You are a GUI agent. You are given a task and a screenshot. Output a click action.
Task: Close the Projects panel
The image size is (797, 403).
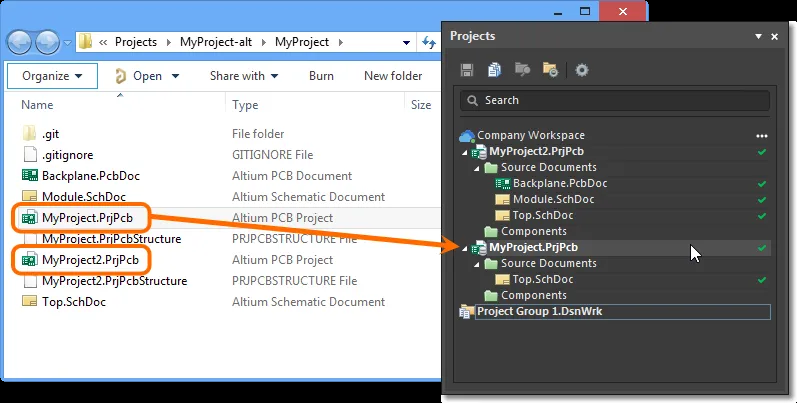pyautogui.click(x=775, y=37)
